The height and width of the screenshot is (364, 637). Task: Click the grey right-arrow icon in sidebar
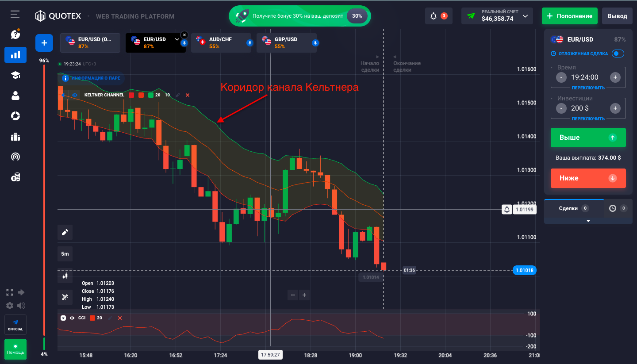pos(21,292)
